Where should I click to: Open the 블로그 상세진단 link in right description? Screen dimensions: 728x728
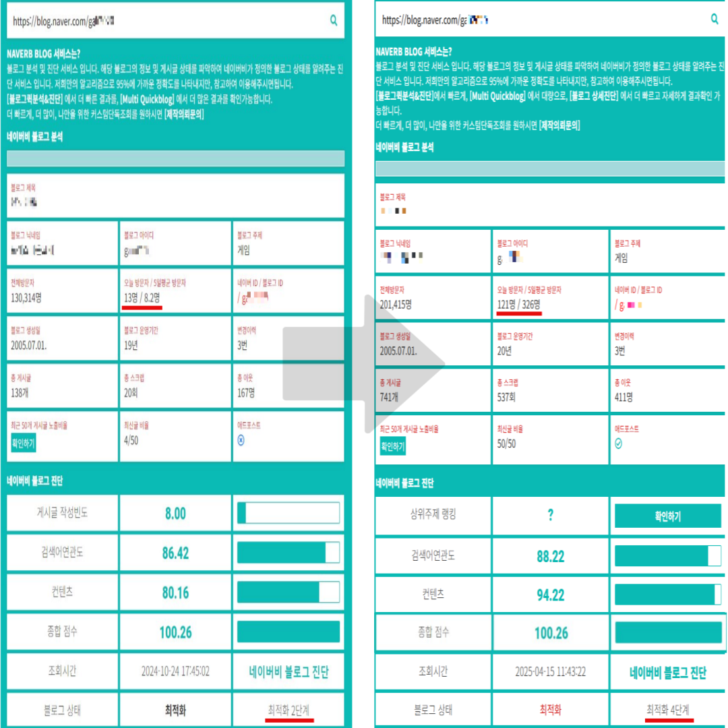tap(594, 96)
